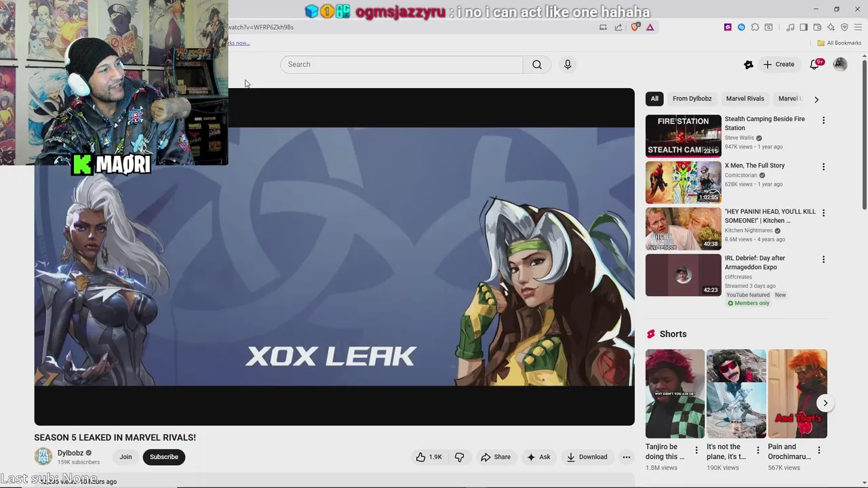
Task: Open Brave Rewards triangle icon
Action: [650, 27]
